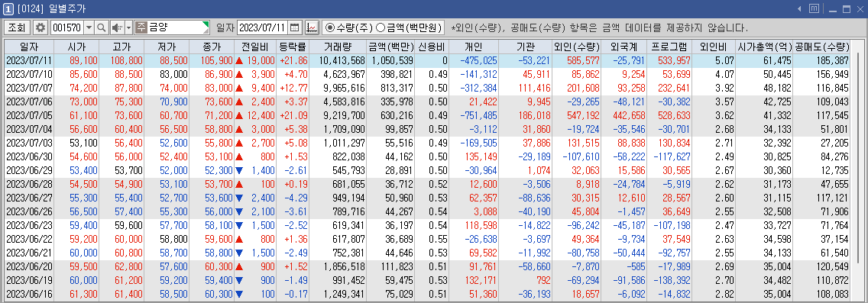Click the stock code field 001570

[66, 27]
